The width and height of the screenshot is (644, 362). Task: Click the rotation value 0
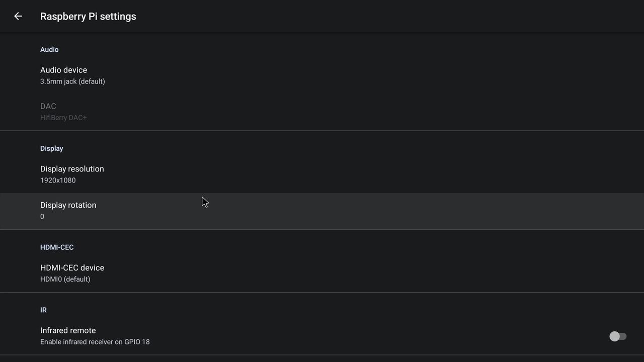[42, 217]
